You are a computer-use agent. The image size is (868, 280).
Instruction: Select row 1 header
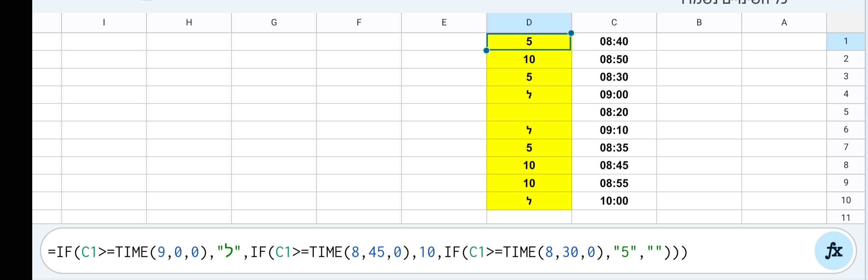846,41
